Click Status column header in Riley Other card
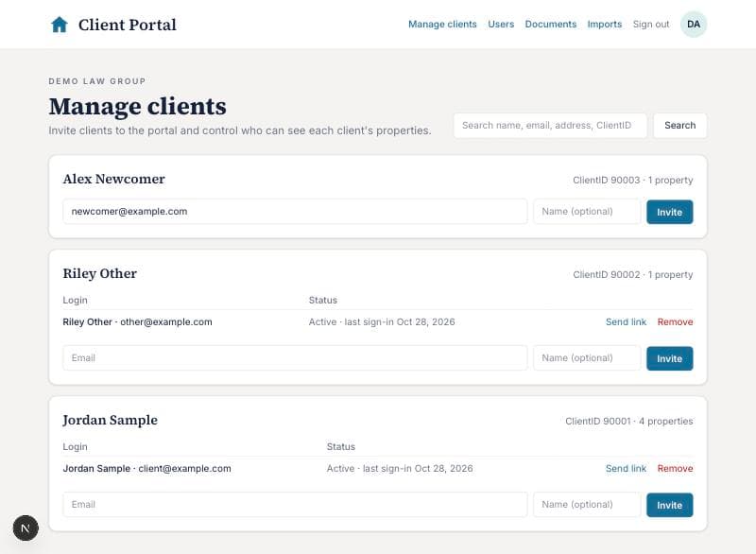 (323, 300)
